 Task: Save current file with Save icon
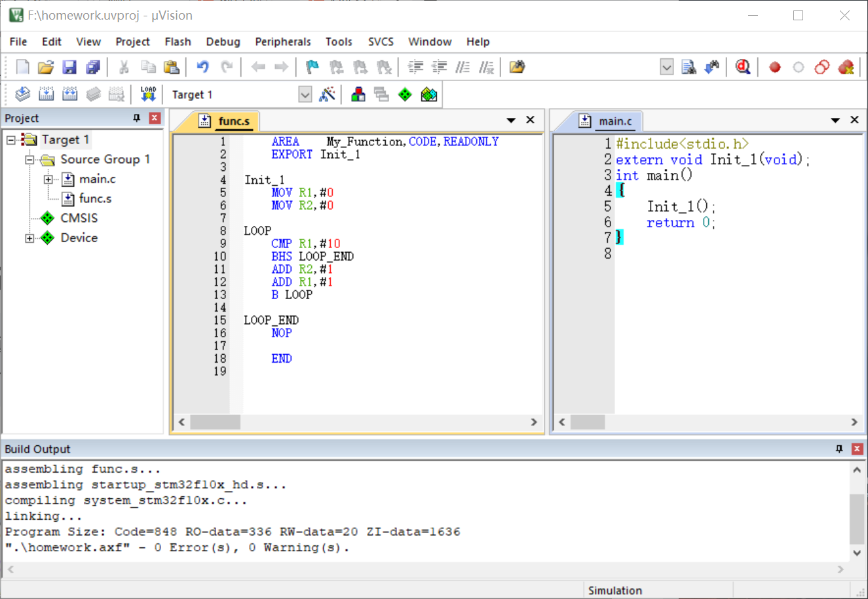(69, 67)
